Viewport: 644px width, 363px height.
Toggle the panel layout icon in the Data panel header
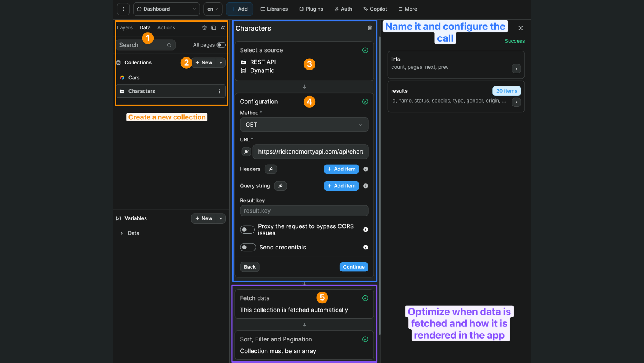[x=214, y=28]
